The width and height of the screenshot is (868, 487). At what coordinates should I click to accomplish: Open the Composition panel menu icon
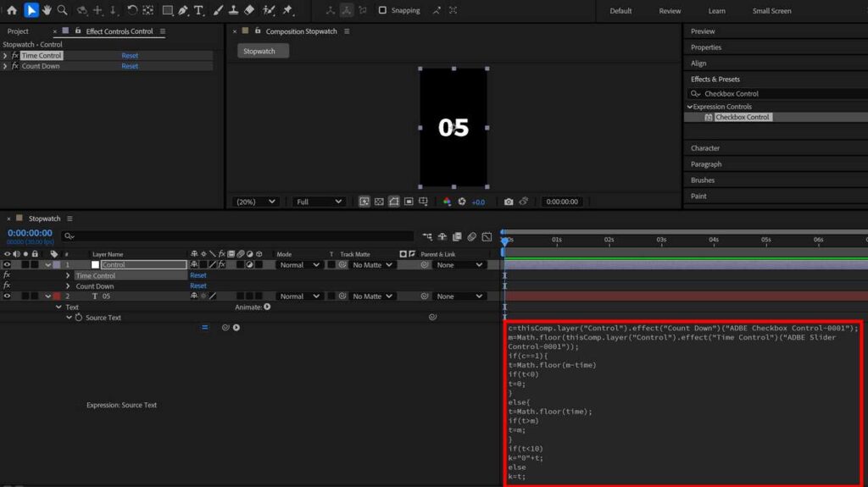347,31
